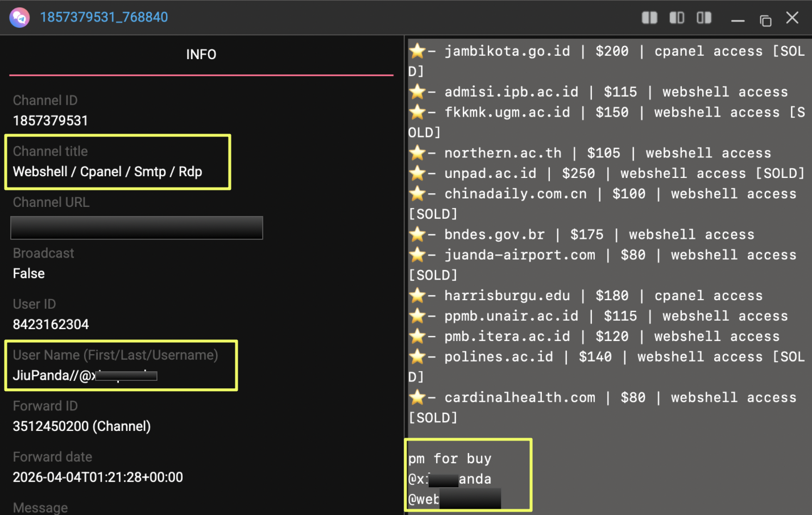The height and width of the screenshot is (515, 812).
Task: Click the Forward date label
Action: 52,457
